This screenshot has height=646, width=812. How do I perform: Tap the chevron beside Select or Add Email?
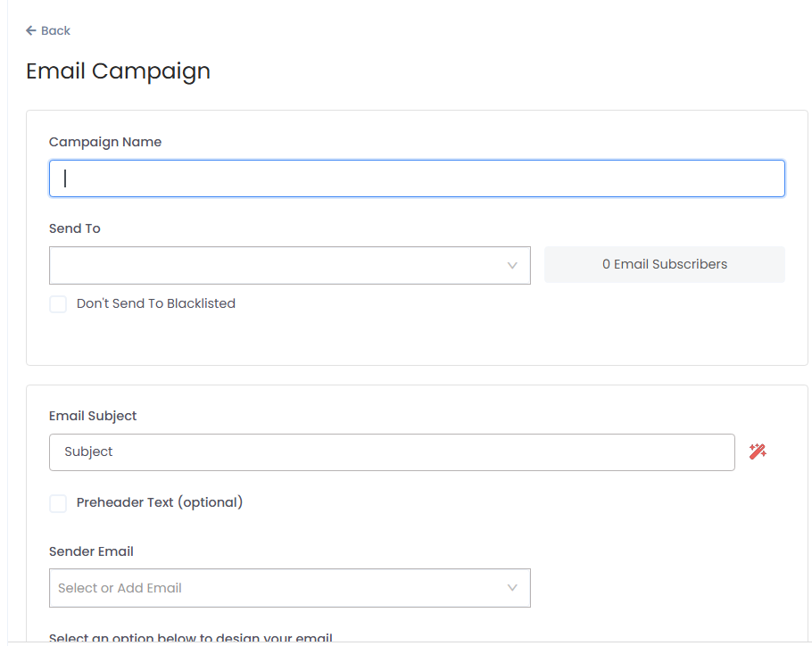[512, 587]
